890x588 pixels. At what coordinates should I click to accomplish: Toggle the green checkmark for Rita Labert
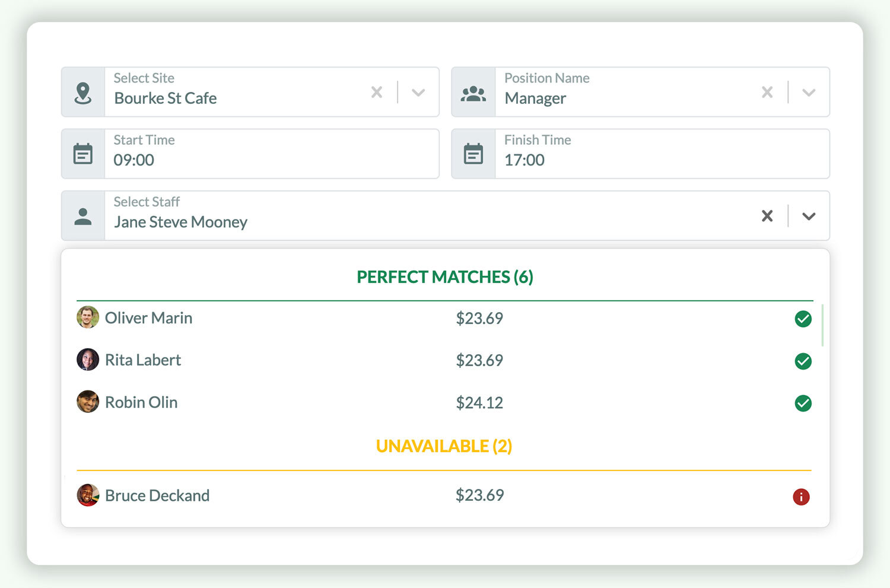pos(803,361)
